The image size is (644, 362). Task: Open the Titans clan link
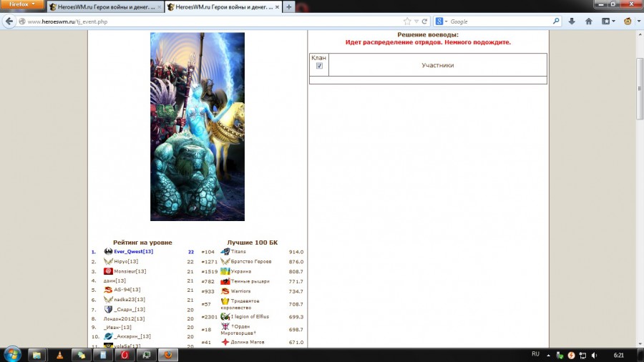238,252
